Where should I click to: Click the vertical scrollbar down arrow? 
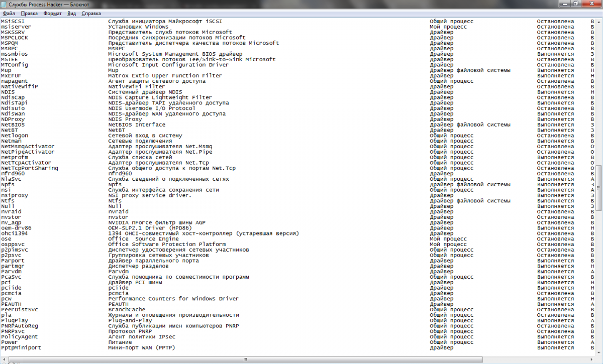(x=599, y=352)
